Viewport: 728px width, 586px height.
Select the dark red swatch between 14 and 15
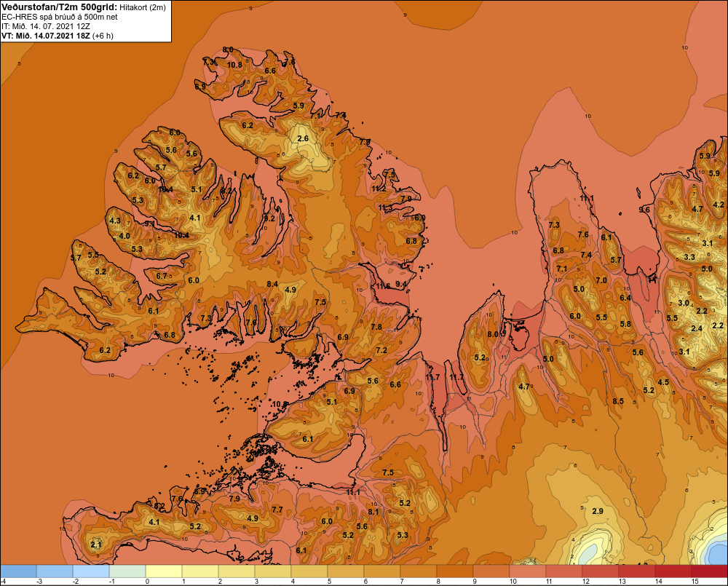673,571
